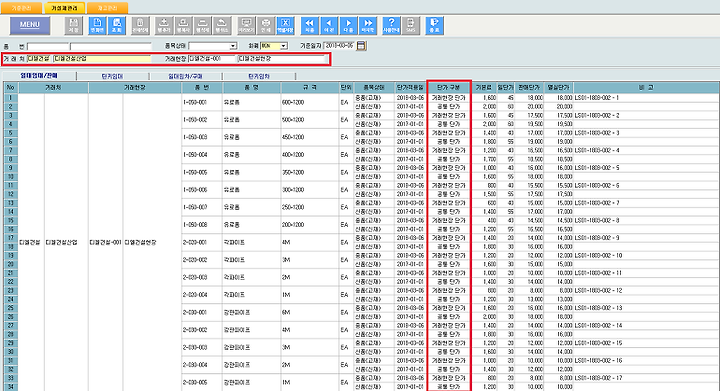Viewport: 720px width, 391px height.
Task: Click the 비고 column header
Action: click(646, 87)
